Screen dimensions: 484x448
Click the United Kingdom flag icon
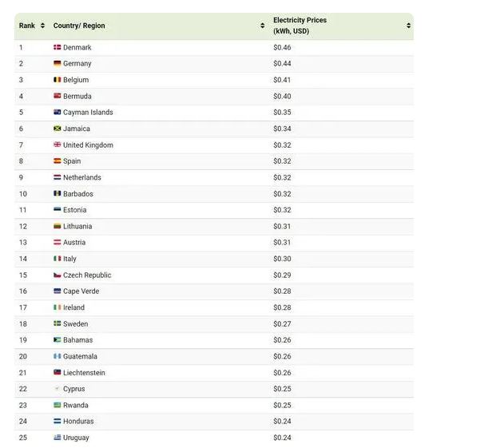point(58,145)
